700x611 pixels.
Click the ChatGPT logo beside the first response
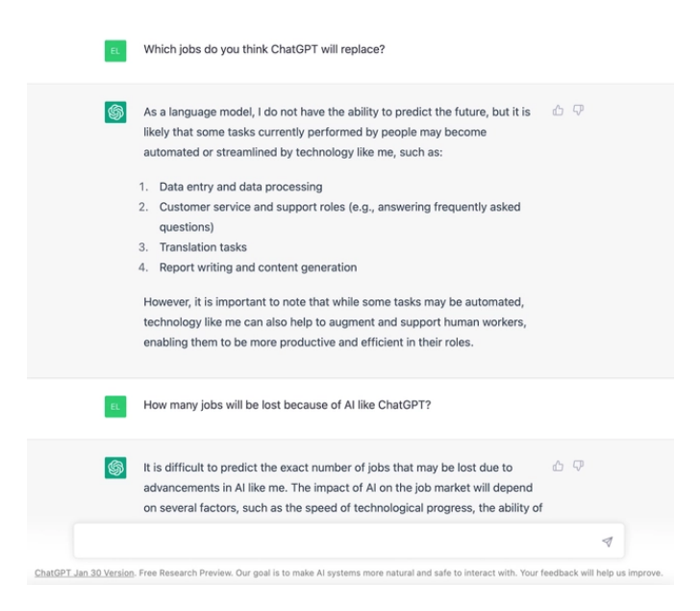pyautogui.click(x=114, y=115)
